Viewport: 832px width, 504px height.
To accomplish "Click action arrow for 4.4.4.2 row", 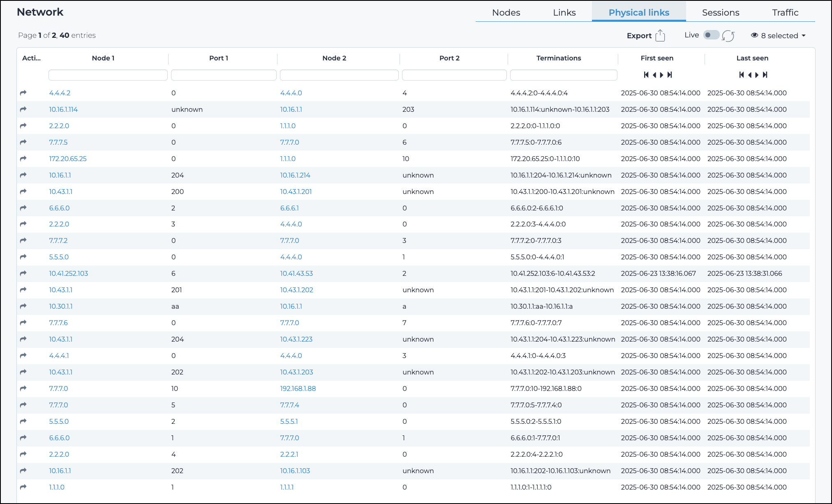I will point(23,93).
